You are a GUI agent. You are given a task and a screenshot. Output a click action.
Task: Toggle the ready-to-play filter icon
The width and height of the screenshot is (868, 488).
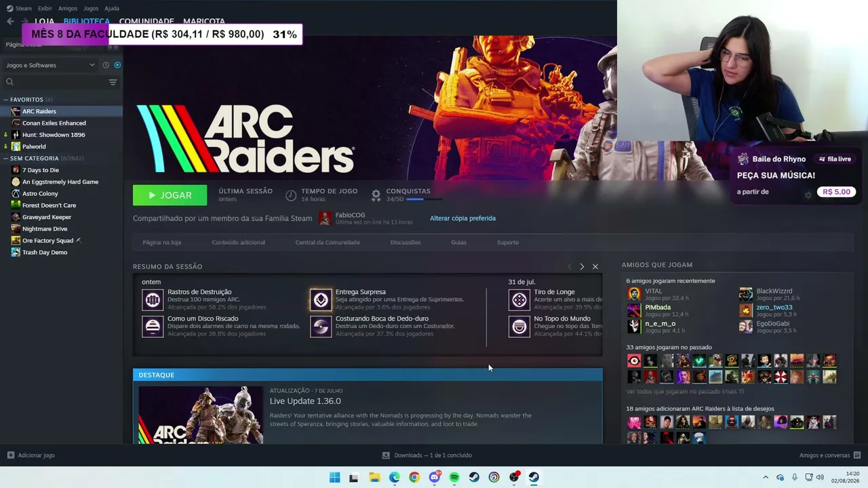(x=117, y=65)
